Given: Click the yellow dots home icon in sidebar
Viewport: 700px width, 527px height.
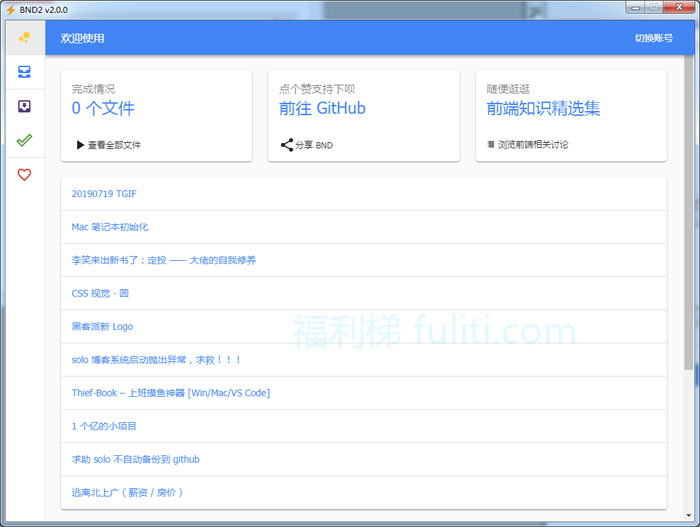Looking at the screenshot, I should (x=24, y=38).
